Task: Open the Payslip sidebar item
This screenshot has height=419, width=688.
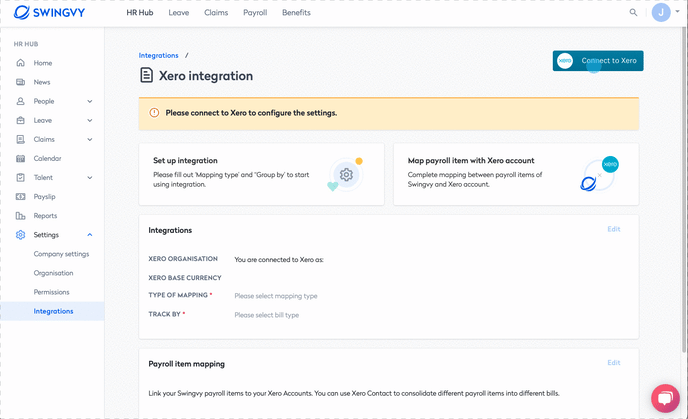Action: pyautogui.click(x=44, y=197)
